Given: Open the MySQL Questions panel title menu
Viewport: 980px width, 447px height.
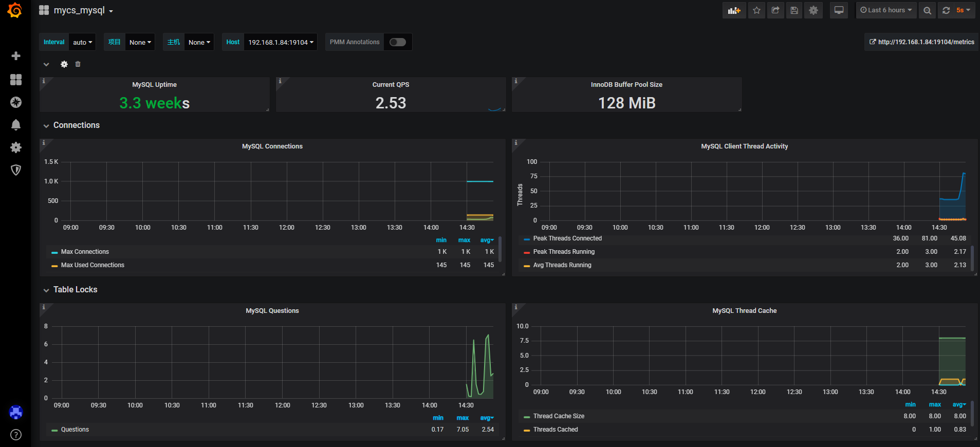Looking at the screenshot, I should tap(272, 311).
